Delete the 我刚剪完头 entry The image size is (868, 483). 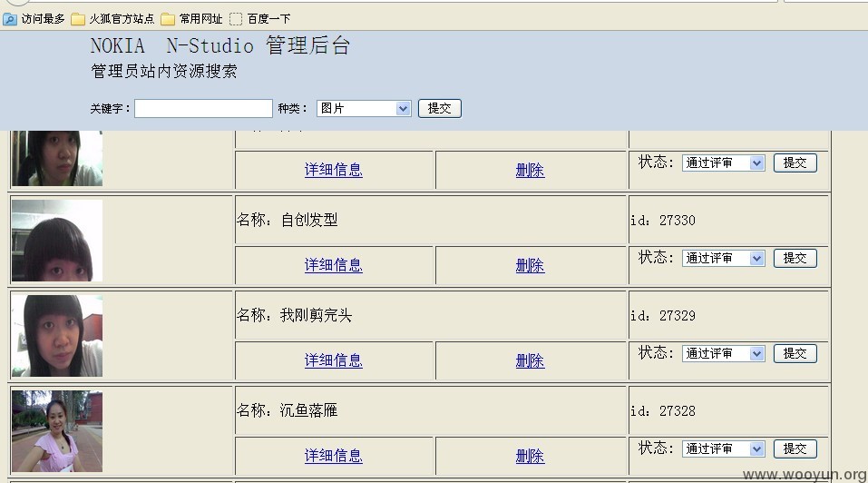coord(530,360)
